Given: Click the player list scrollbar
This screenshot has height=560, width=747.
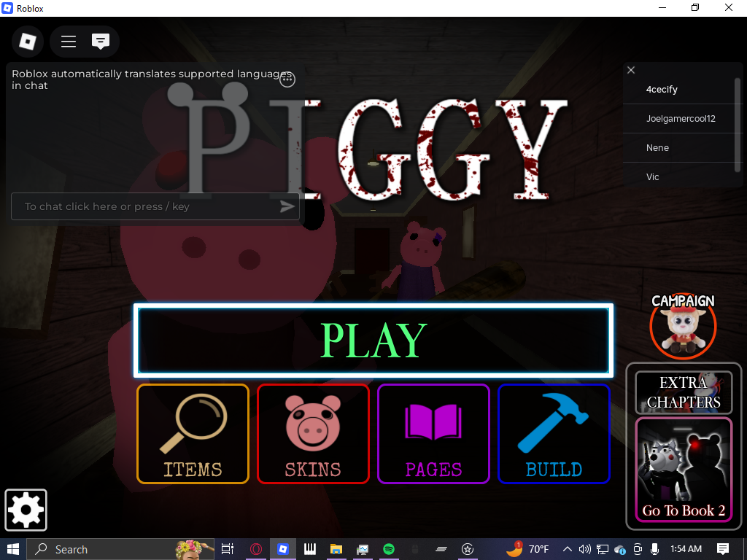Looking at the screenshot, I should click(x=738, y=125).
